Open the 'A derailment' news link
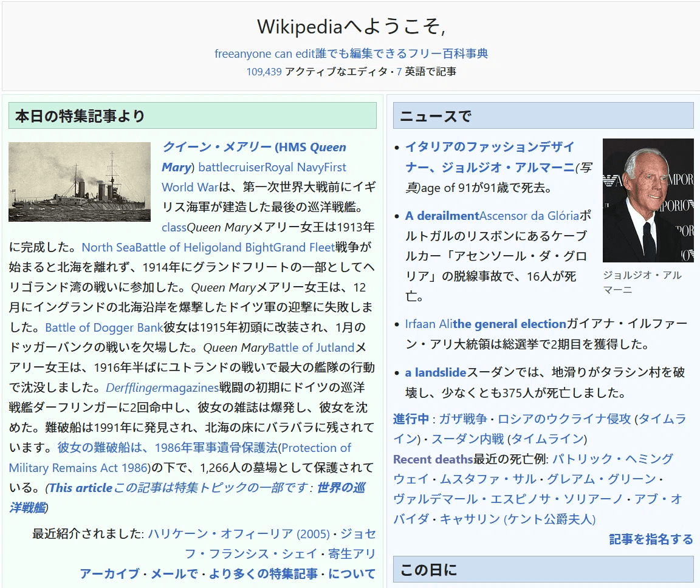This screenshot has width=700, height=588. click(442, 216)
